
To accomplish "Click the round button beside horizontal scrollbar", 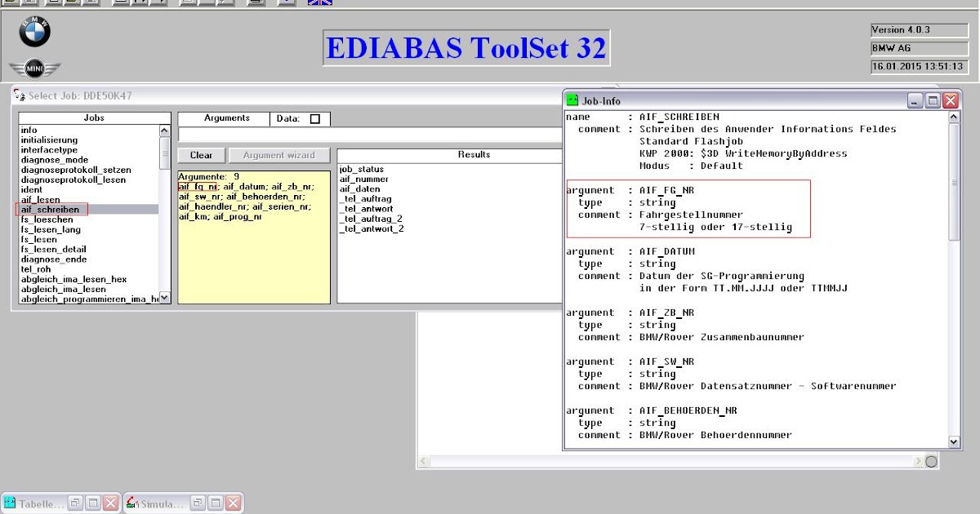I will click(931, 462).
